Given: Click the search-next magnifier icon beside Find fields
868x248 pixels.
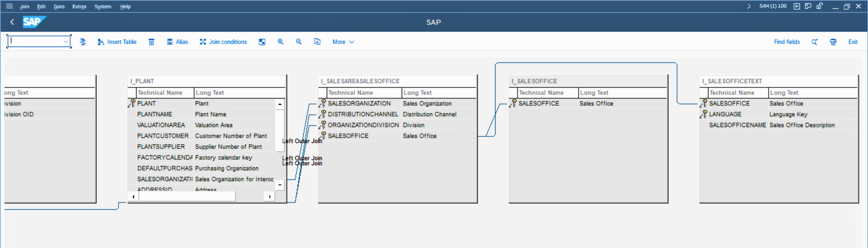Looking at the screenshot, I should tap(814, 42).
